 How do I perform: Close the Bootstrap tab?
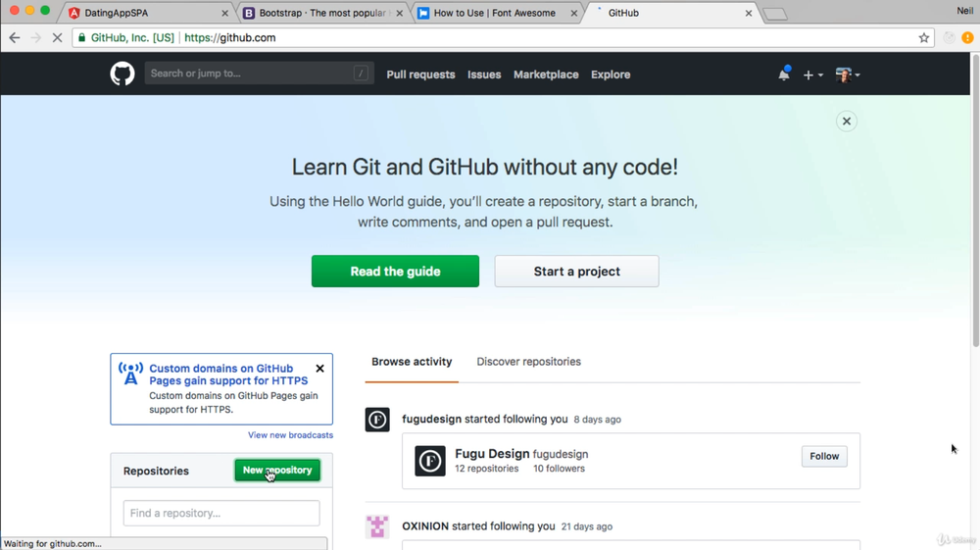[400, 13]
